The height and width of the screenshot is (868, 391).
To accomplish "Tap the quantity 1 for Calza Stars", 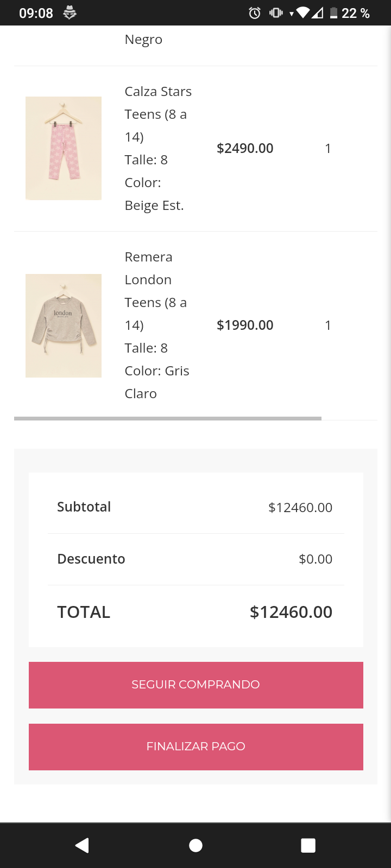I will pos(328,149).
